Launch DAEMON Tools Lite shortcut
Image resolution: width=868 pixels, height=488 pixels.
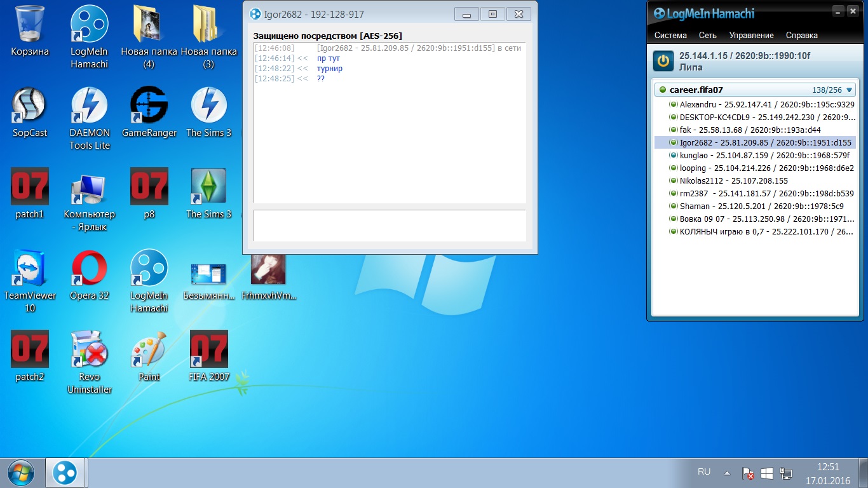pyautogui.click(x=89, y=119)
